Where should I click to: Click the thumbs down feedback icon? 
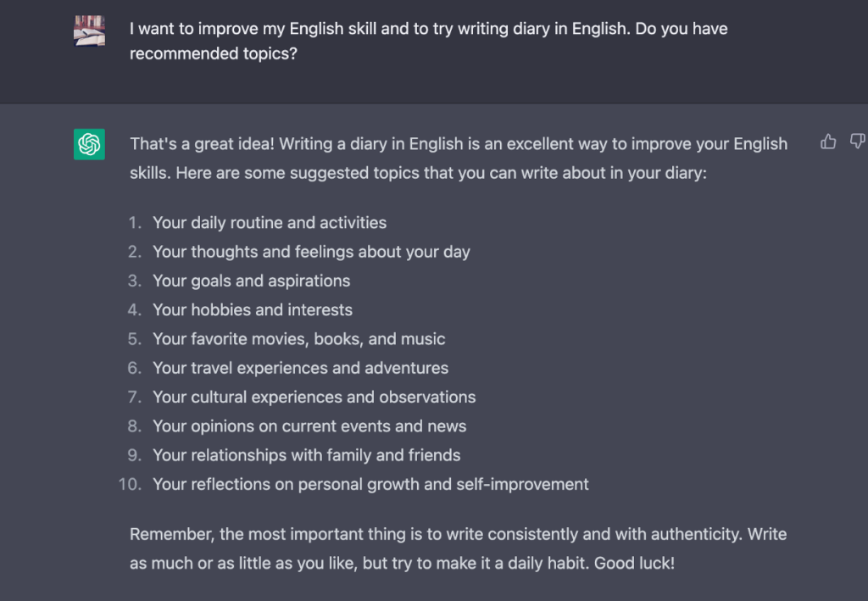tap(857, 142)
